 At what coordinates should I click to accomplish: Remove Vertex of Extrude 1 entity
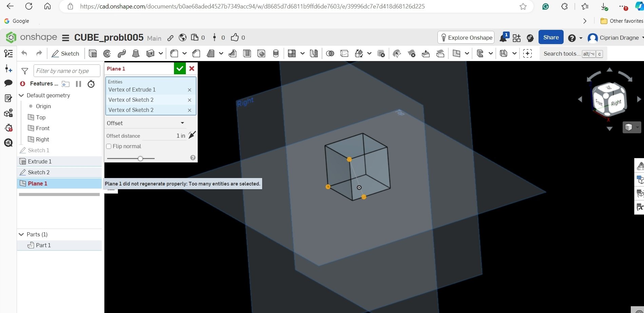click(190, 90)
